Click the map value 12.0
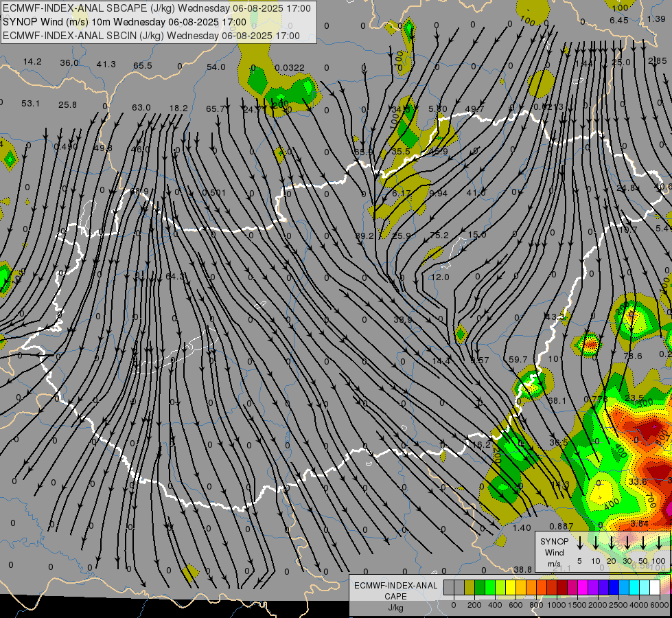The image size is (672, 618). [x=440, y=277]
